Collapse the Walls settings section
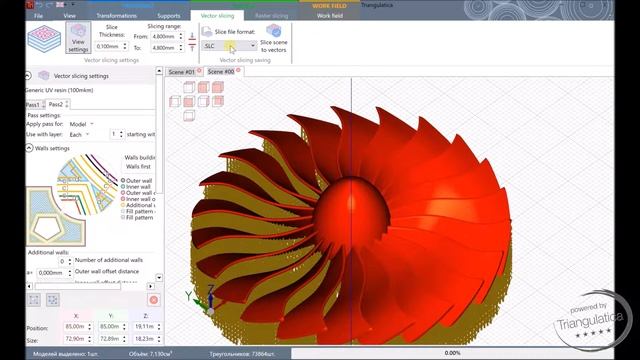Screen dimensions: 640x360 [29, 148]
